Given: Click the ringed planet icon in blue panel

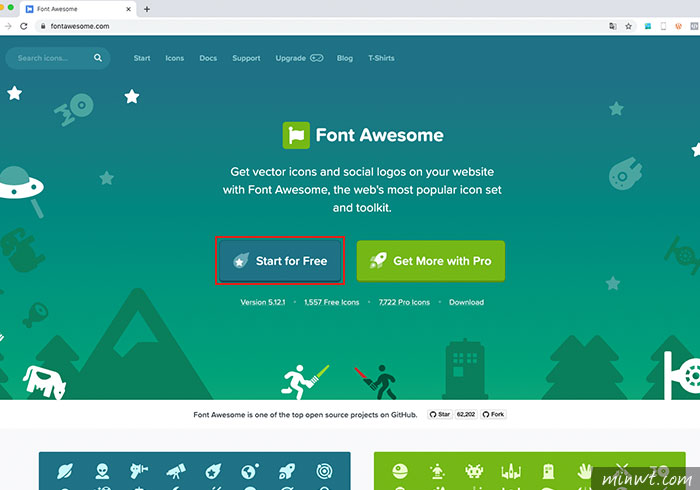Looking at the screenshot, I should pyautogui.click(x=65, y=471).
